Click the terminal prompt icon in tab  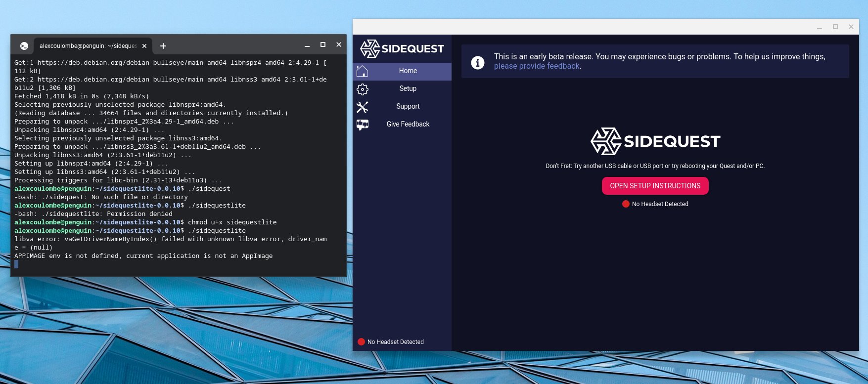[x=24, y=46]
